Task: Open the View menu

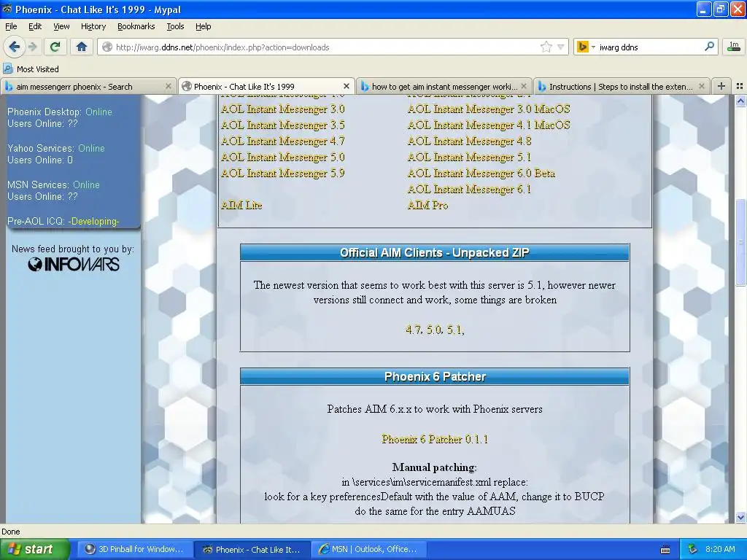Action: (61, 26)
